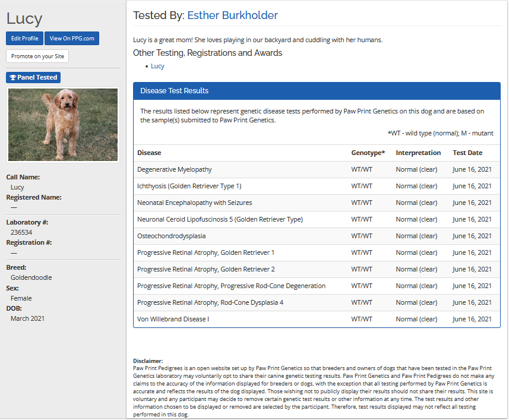This screenshot has width=509, height=420.
Task: Click Neonatal Encephalopathy with Seizures row
Action: pyautogui.click(x=194, y=203)
